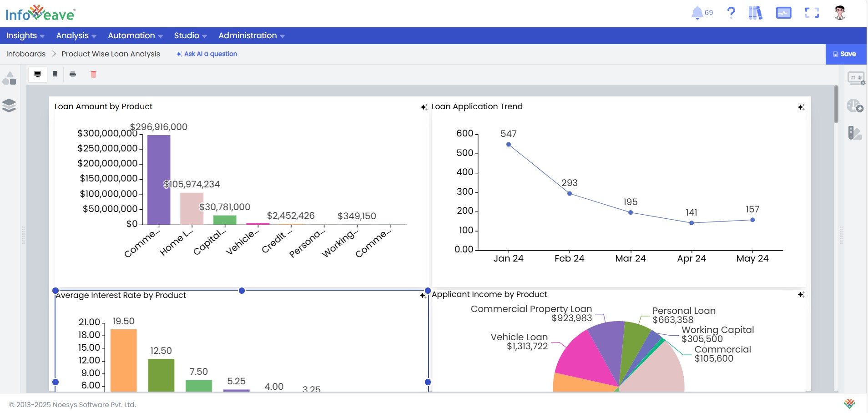Click the left panel resize grip dots

(x=23, y=235)
